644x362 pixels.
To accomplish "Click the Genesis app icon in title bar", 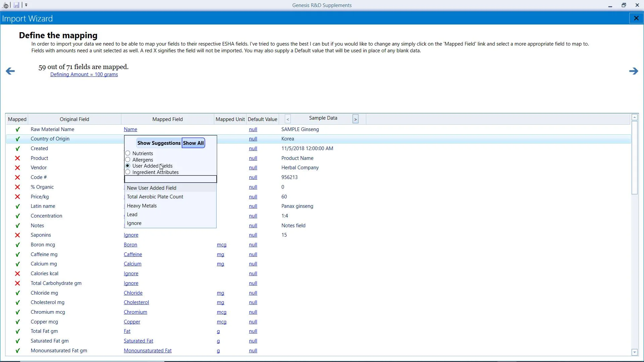I will tap(5, 5).
